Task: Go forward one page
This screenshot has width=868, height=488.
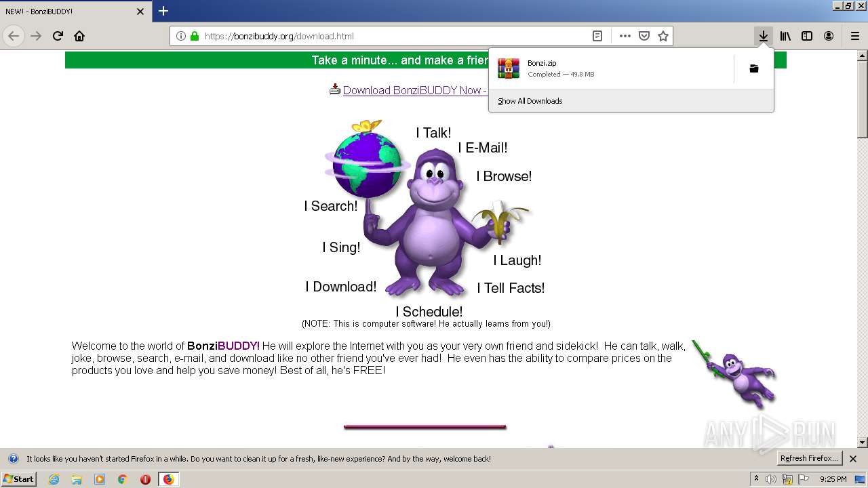Action: point(36,36)
